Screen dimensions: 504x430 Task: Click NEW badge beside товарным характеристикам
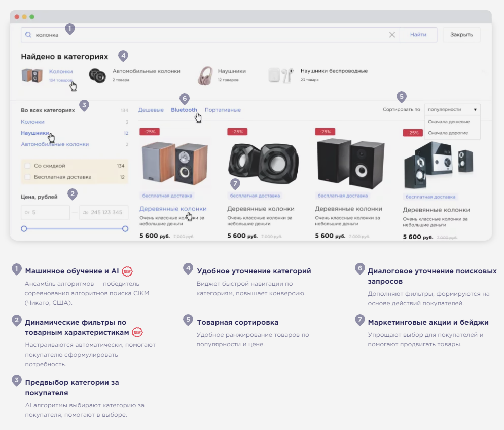tap(137, 332)
